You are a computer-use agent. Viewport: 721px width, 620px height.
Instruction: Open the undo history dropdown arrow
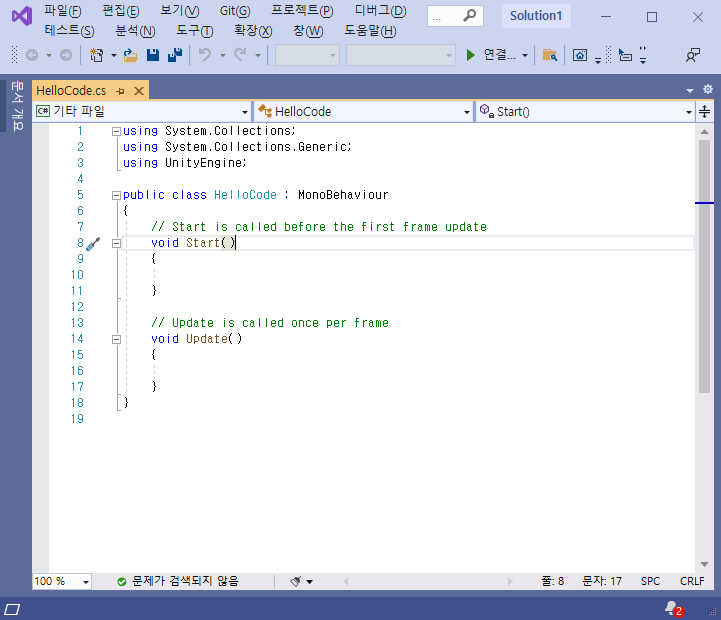(223, 56)
